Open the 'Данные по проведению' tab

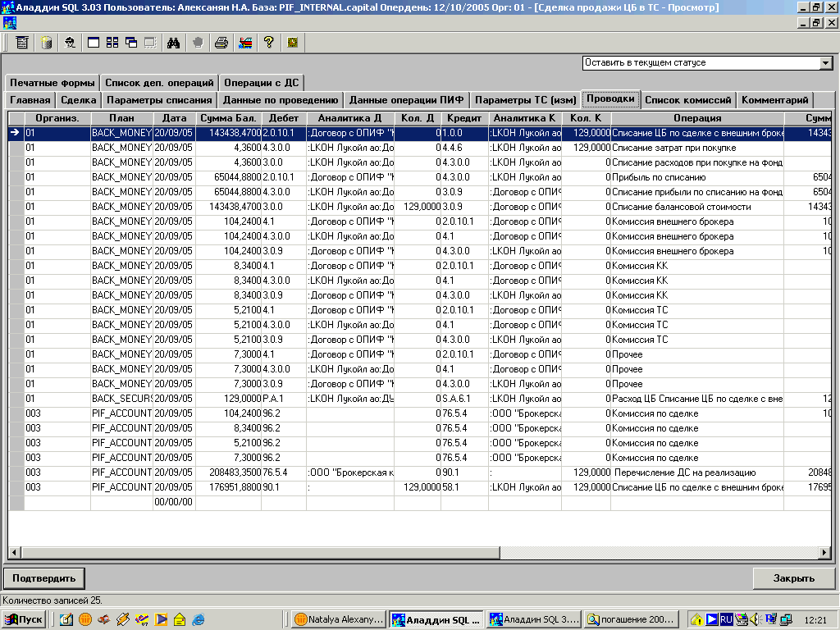tap(281, 99)
